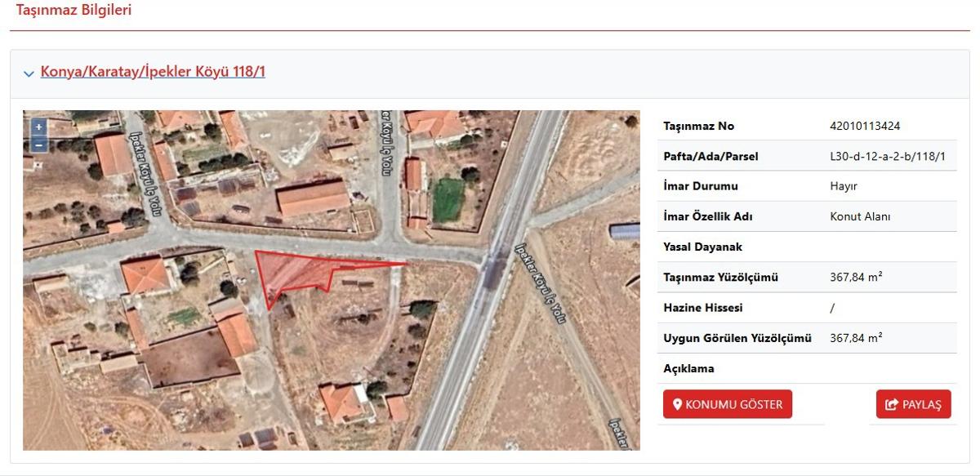Click the Pafta/Ada/Parsel value L30-d-12-a-2-b/118/1

(x=887, y=156)
